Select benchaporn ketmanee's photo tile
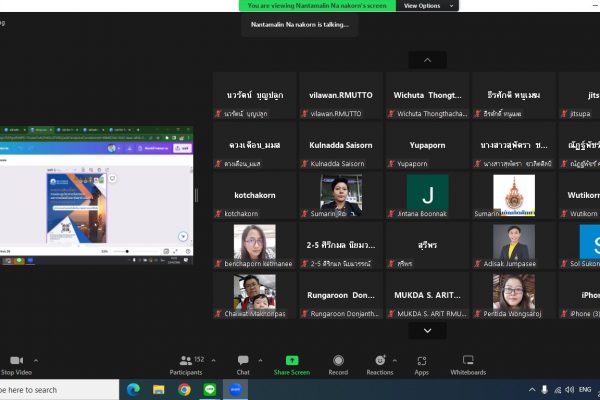The width and height of the screenshot is (600, 400). tap(254, 245)
